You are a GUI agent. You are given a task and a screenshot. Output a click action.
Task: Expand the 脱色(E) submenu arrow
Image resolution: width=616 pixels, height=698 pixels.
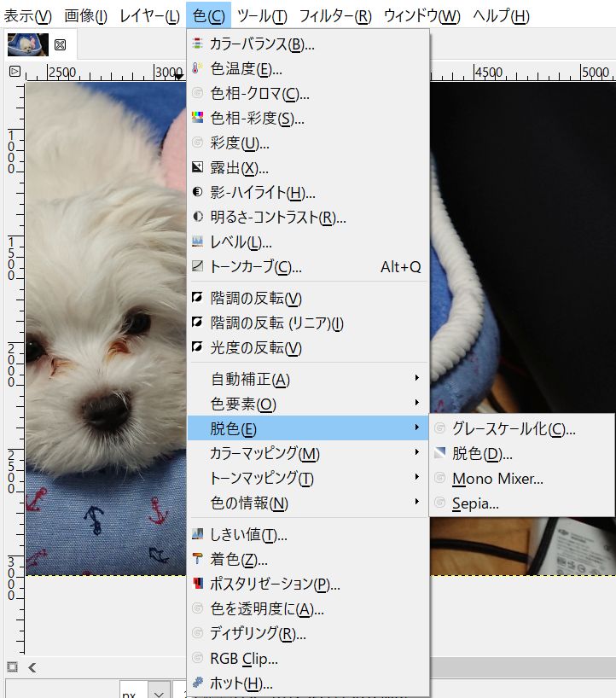pyautogui.click(x=417, y=428)
